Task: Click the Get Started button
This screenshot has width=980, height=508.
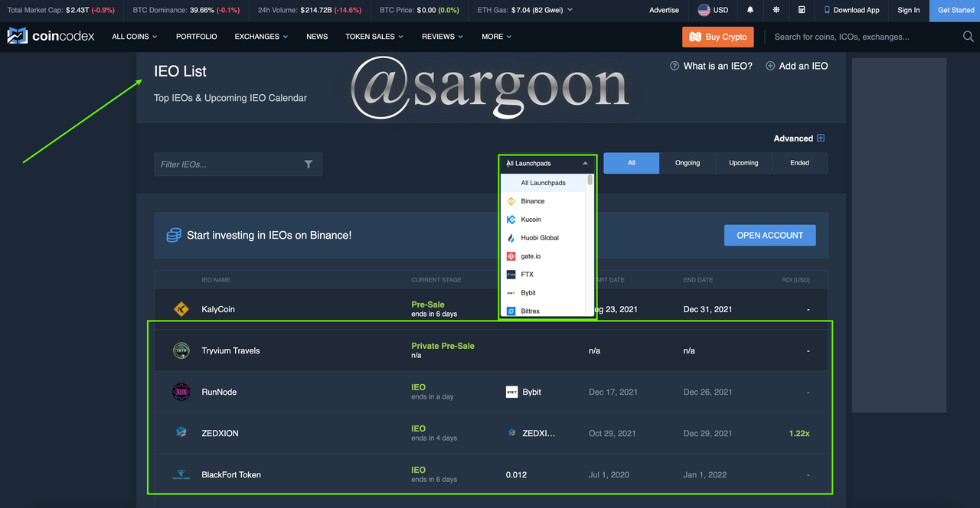Action: click(x=956, y=10)
